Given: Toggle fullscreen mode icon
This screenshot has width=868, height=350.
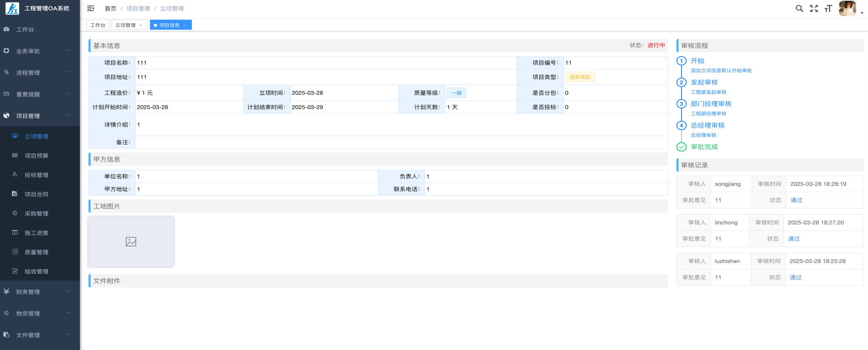Looking at the screenshot, I should [814, 9].
